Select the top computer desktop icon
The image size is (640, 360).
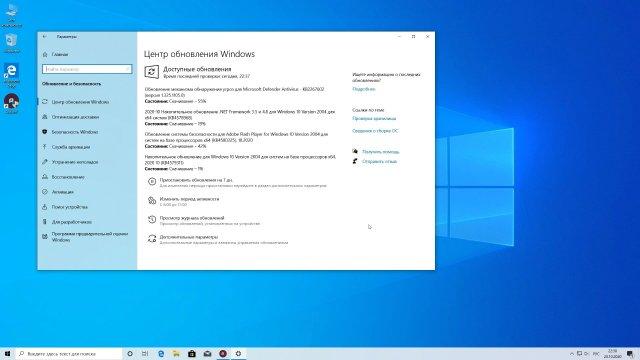point(11,16)
